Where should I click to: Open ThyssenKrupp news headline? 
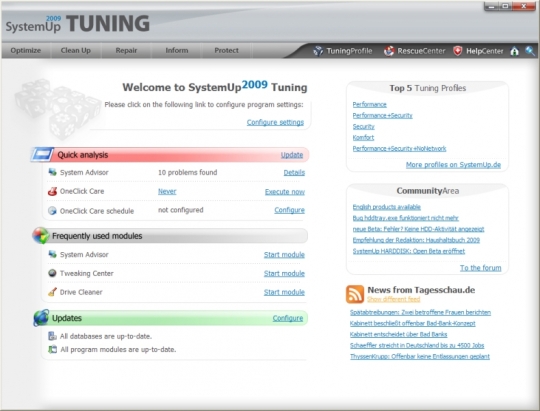point(419,356)
